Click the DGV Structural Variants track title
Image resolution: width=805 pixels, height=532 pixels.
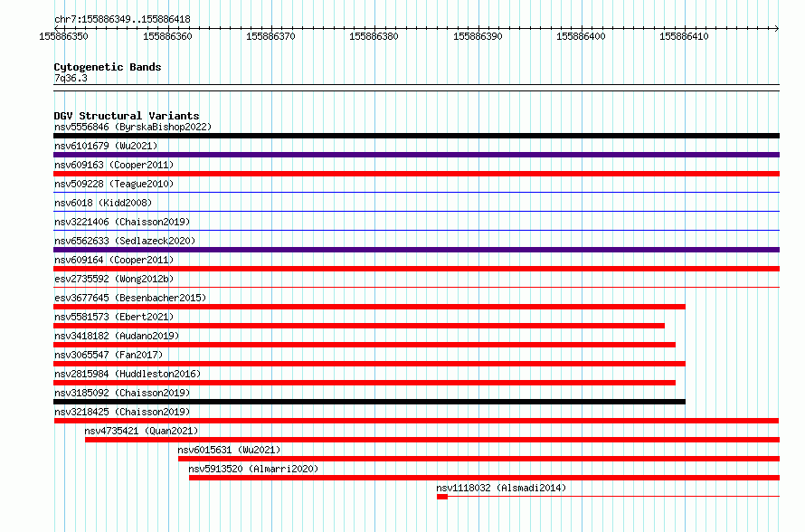coord(127,116)
